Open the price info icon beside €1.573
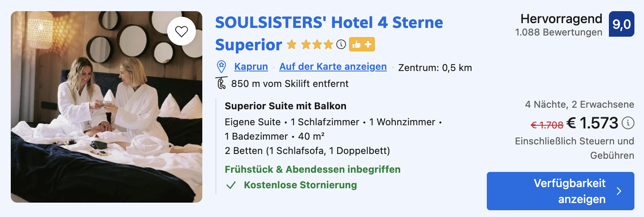644x217 pixels. click(628, 123)
